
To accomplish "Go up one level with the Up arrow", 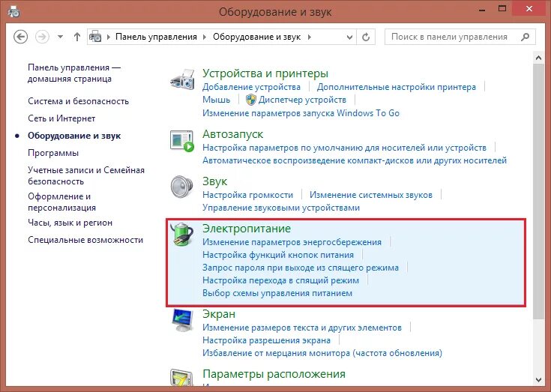I will click(77, 37).
